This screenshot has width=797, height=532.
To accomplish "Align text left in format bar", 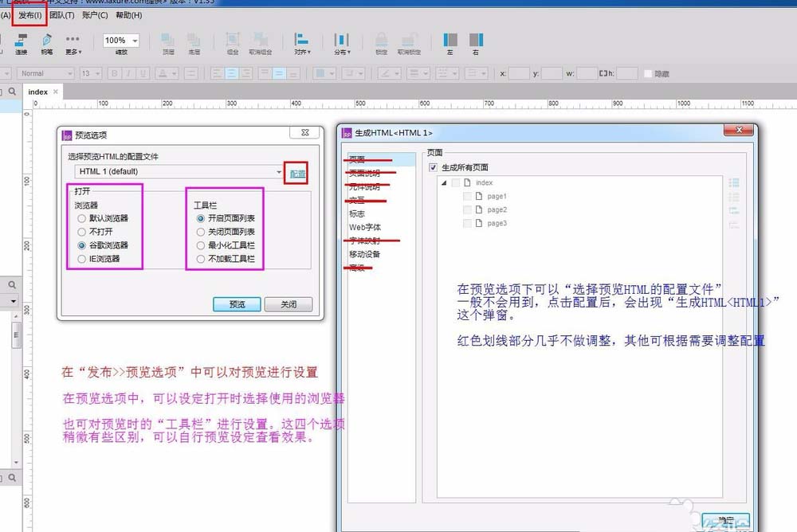I will 217,74.
